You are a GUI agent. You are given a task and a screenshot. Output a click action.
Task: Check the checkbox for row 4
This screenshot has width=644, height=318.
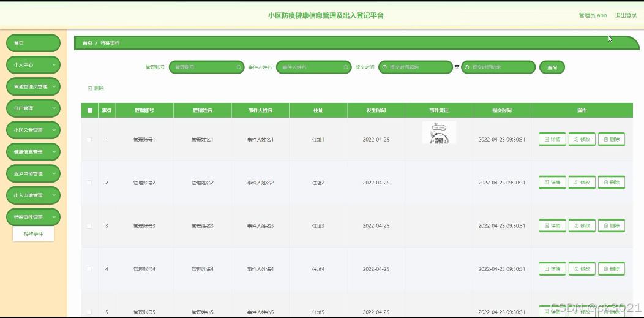click(x=89, y=269)
